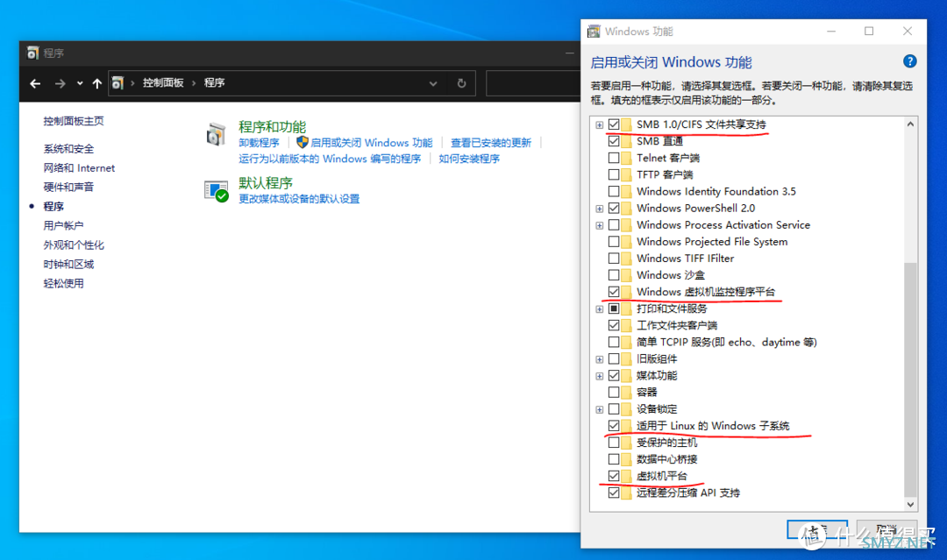Click the folder icon beside Telnet 客户端

click(x=626, y=158)
